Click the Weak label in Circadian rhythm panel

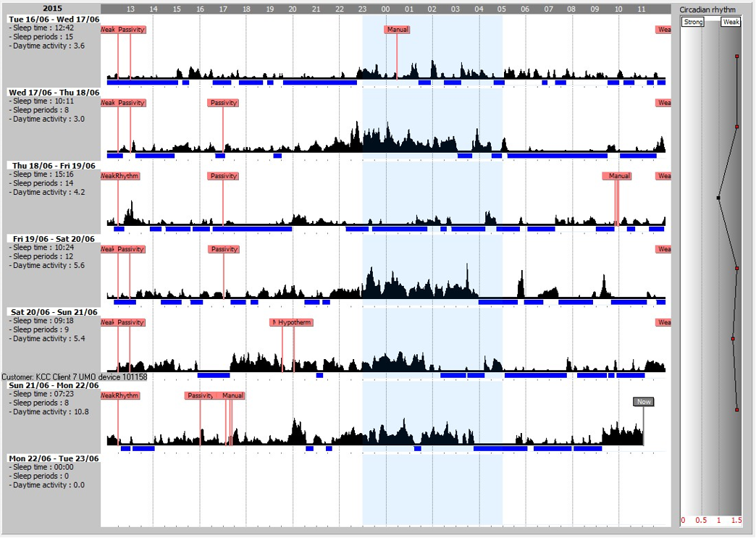coord(731,22)
